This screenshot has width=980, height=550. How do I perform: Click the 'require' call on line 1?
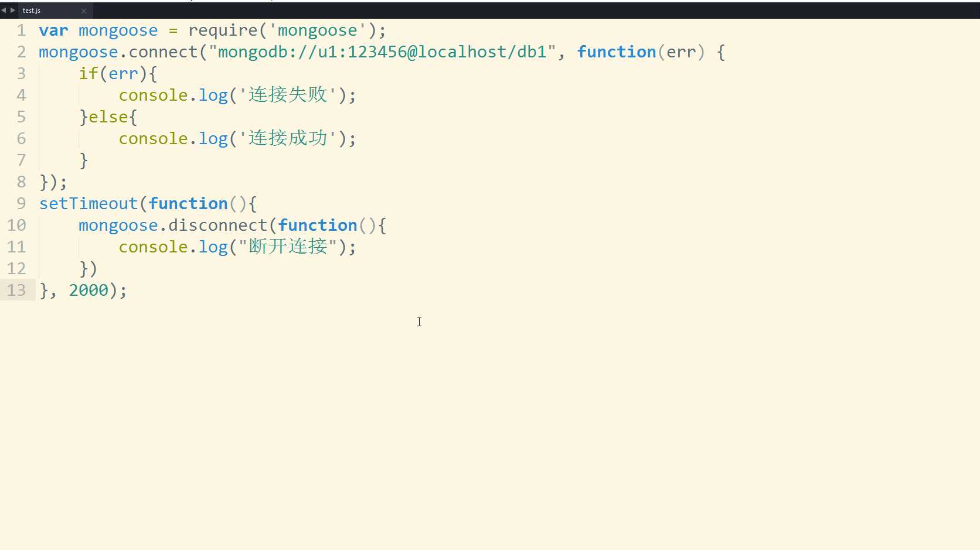point(223,30)
